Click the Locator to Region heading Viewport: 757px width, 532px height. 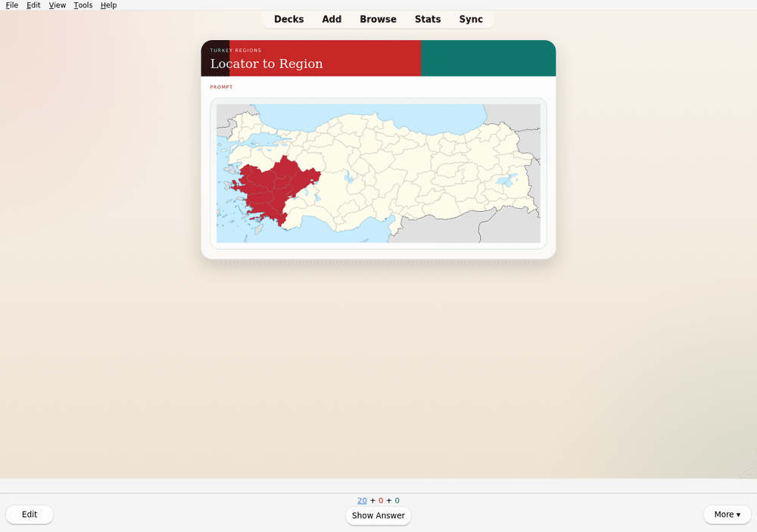click(x=266, y=64)
